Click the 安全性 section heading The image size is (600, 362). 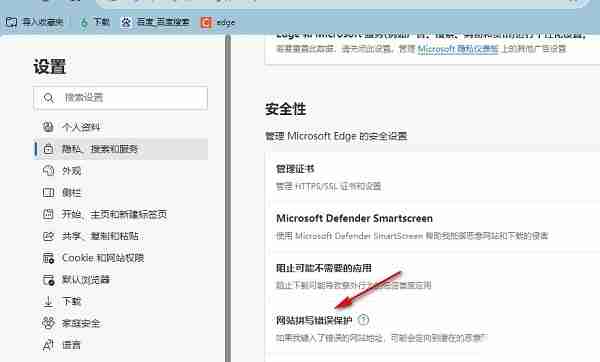[x=285, y=109]
